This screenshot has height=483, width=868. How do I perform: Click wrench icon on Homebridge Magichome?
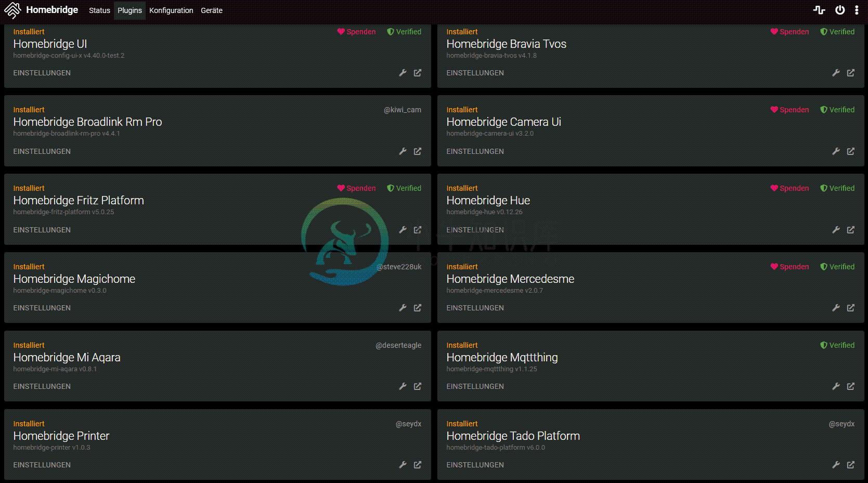[403, 308]
